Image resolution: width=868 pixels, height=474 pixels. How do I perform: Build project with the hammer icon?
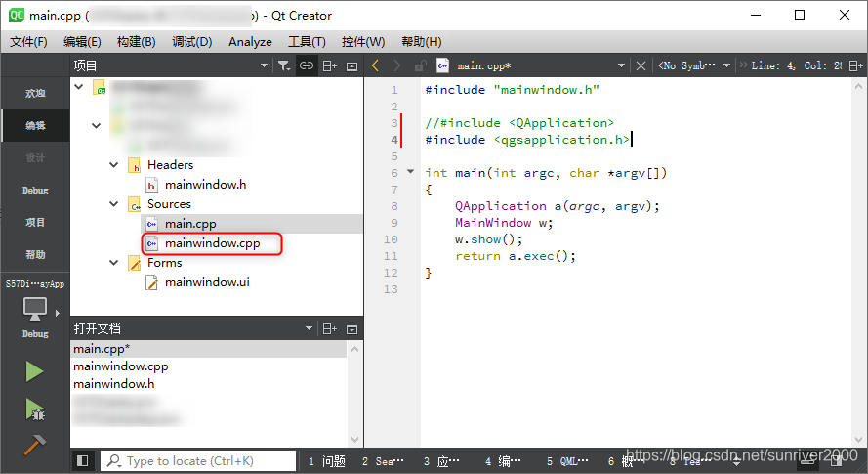pos(34,445)
